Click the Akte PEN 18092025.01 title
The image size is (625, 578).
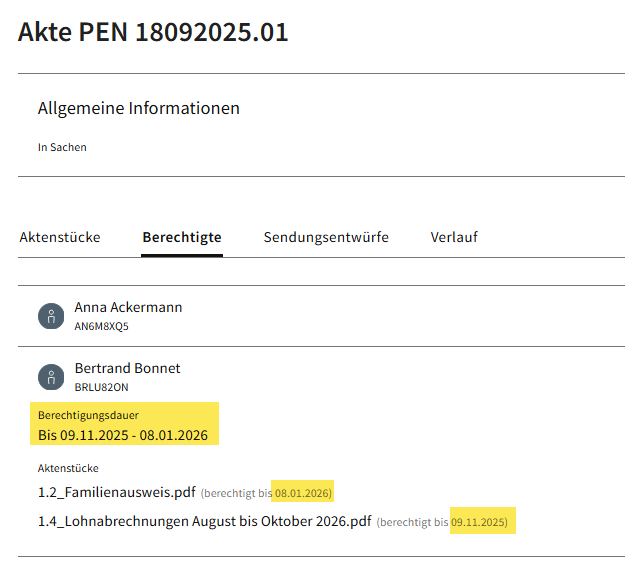[153, 32]
